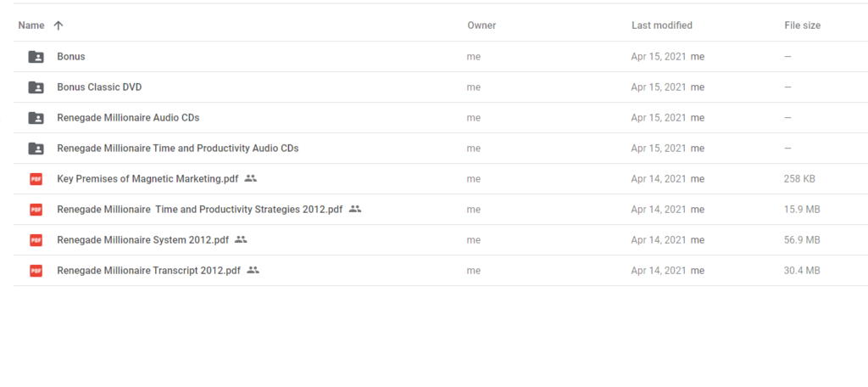Sort files by the Name column header
868x387 pixels.
click(x=31, y=25)
